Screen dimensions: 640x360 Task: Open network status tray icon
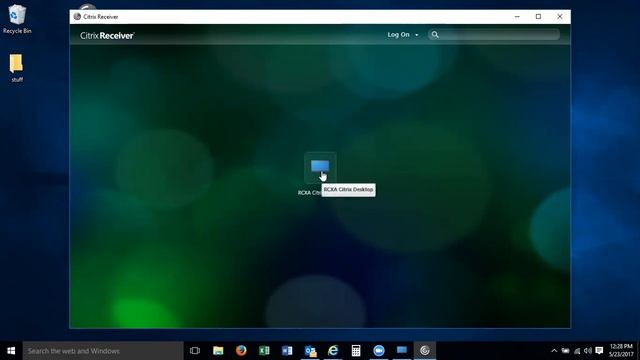(577, 351)
